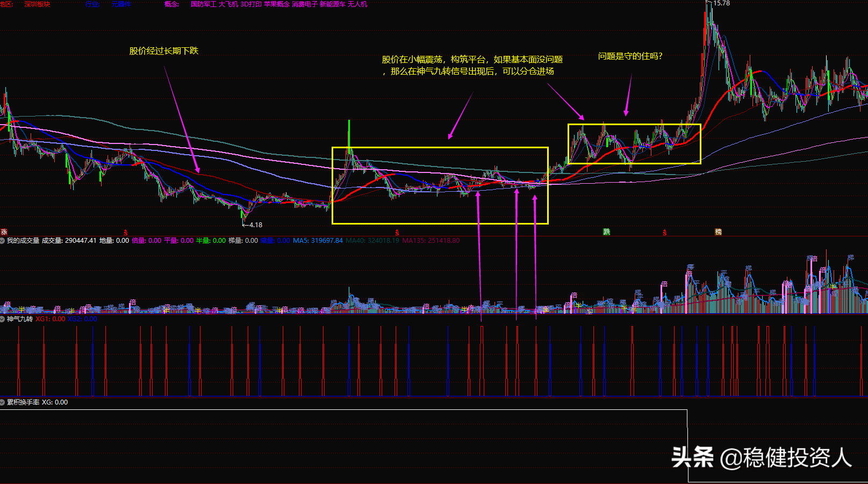Select the 平量: 0.00 readout
868x484 pixels.
click(178, 241)
